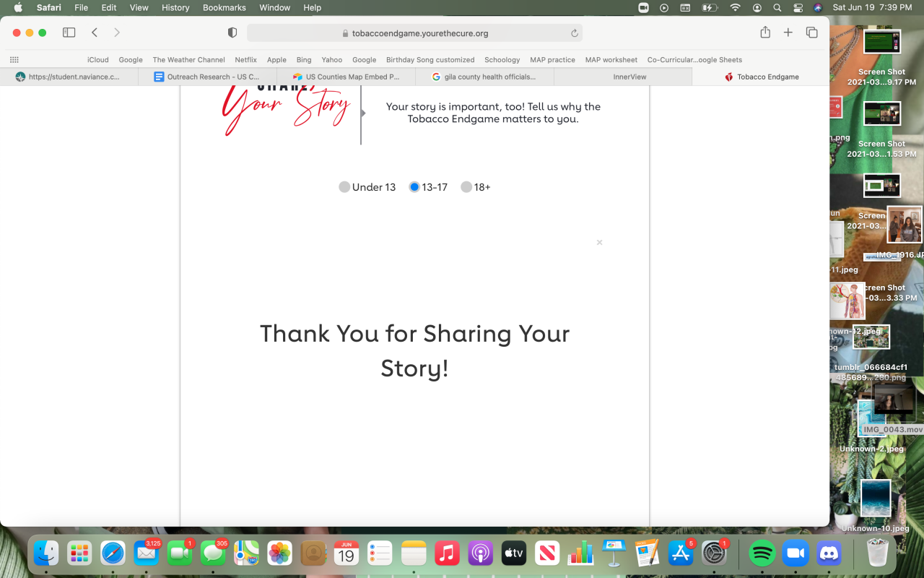Go forward to next page
Screen dimensions: 924x578
pos(117,33)
